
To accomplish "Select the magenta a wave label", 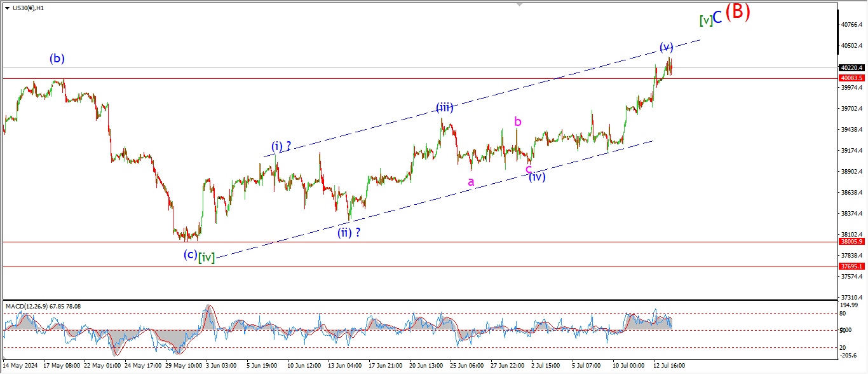I will click(471, 182).
